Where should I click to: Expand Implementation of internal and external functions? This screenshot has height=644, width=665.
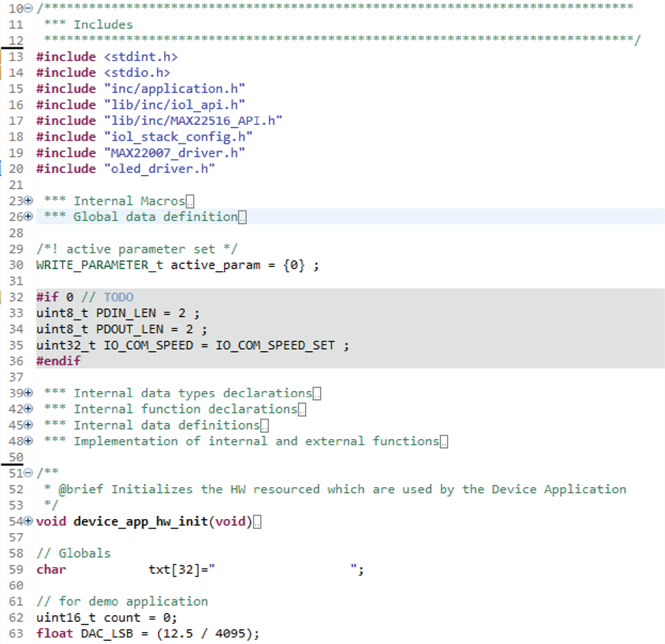28,441
